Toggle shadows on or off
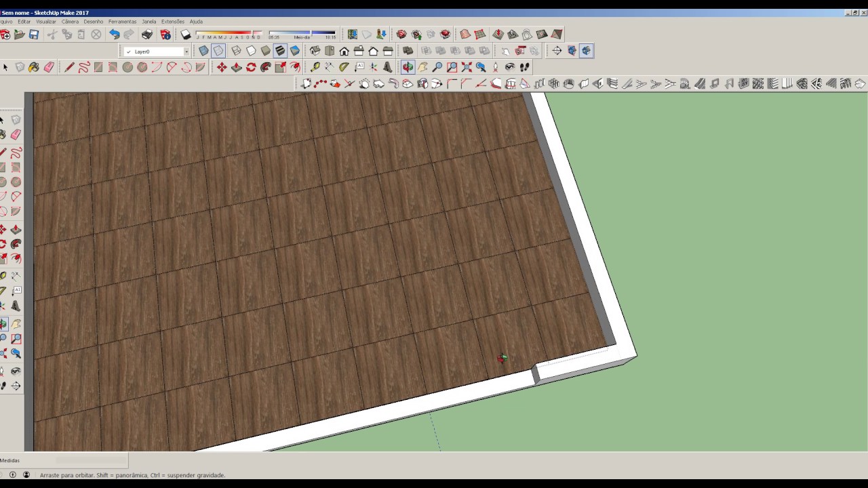The height and width of the screenshot is (488, 868). (x=186, y=35)
